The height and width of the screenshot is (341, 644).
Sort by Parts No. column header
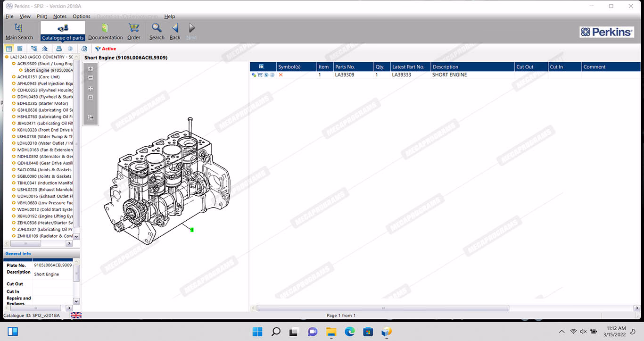pyautogui.click(x=354, y=67)
